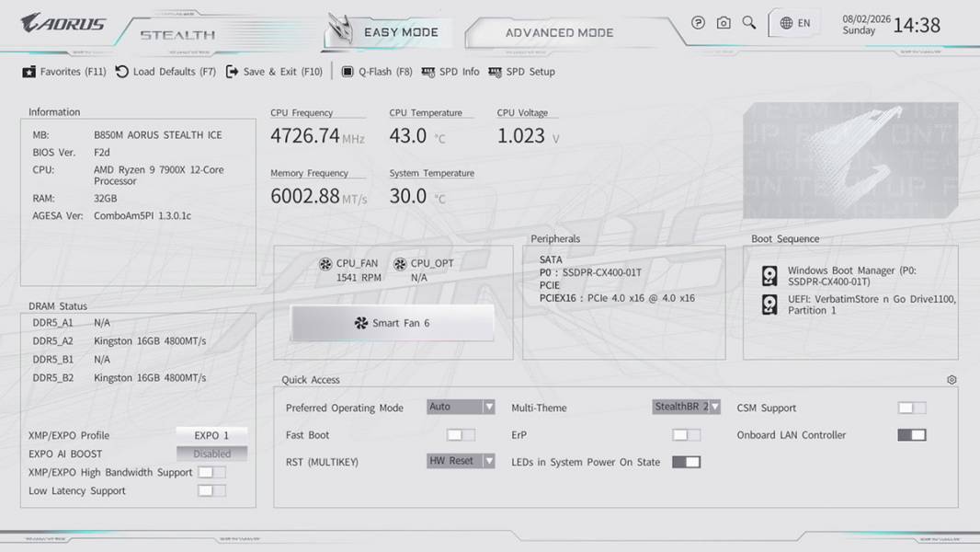980x552 pixels.
Task: Take a screenshot with camera icon
Action: point(724,23)
